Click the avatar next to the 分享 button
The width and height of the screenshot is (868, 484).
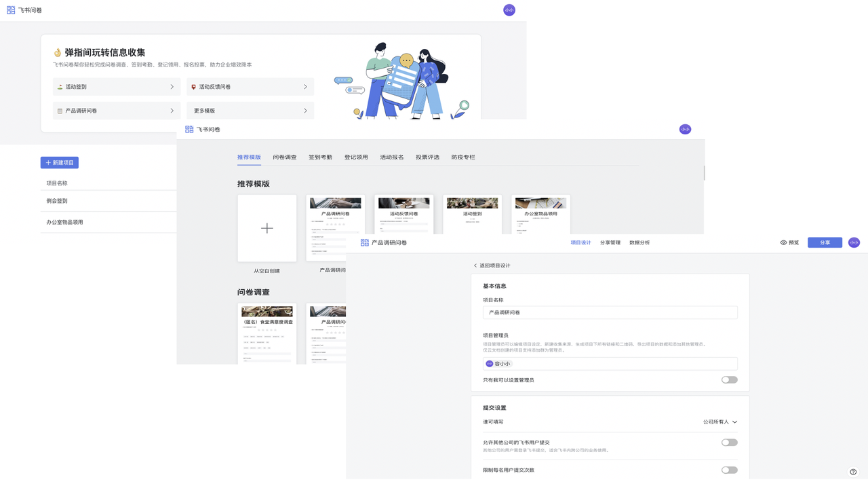click(854, 242)
